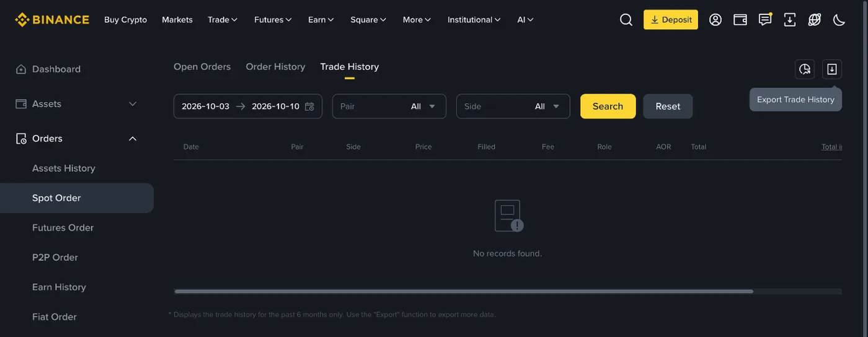The width and height of the screenshot is (868, 337).
Task: Select the Trade History tab
Action: pyautogui.click(x=350, y=67)
